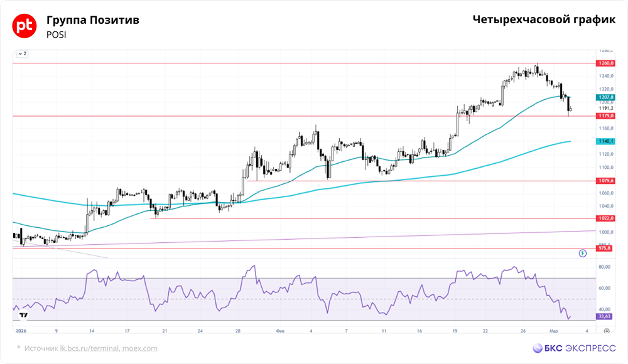Screen dimensions: 628x364
Task: Select the 1140,1 moving average label
Action: [605, 141]
